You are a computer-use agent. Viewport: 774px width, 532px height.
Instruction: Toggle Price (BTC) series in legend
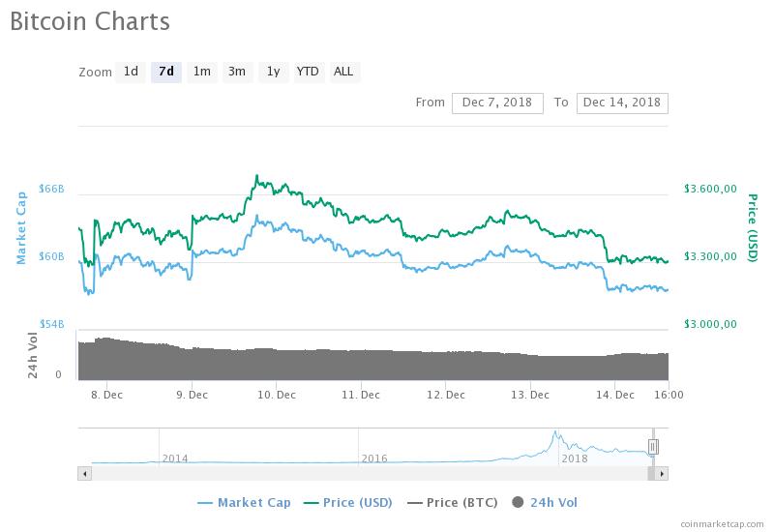pyautogui.click(x=453, y=503)
